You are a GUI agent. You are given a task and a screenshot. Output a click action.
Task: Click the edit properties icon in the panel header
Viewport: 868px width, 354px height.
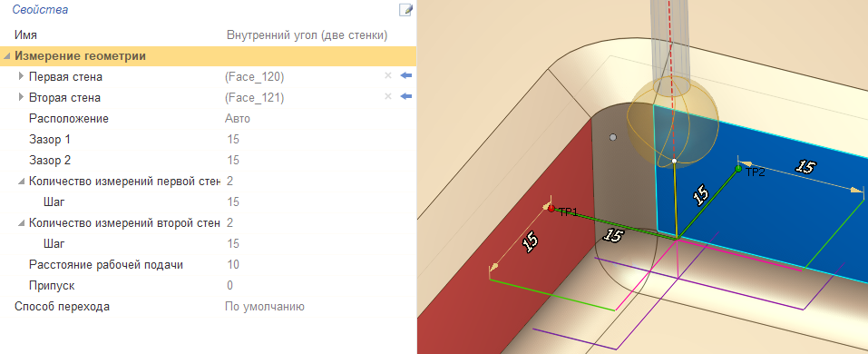click(x=405, y=9)
